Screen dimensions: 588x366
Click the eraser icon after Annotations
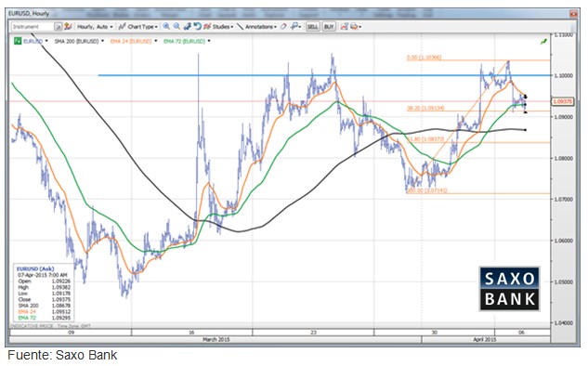click(x=284, y=27)
